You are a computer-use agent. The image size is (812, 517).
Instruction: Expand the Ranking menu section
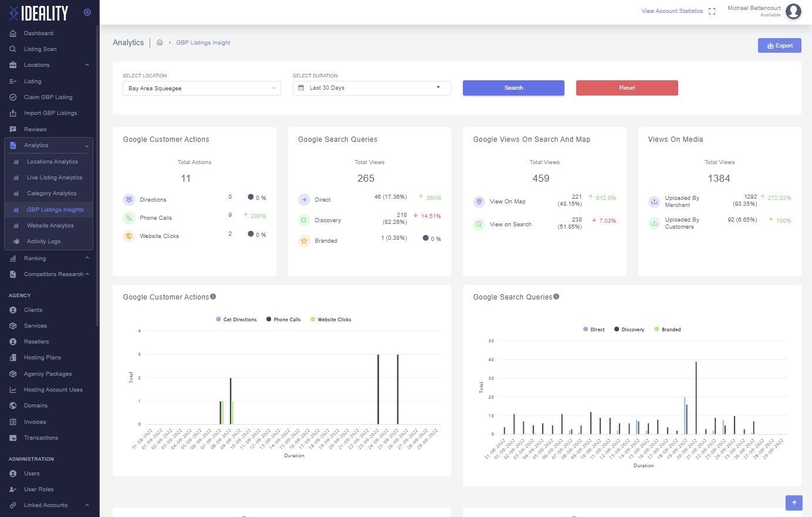tap(87, 258)
